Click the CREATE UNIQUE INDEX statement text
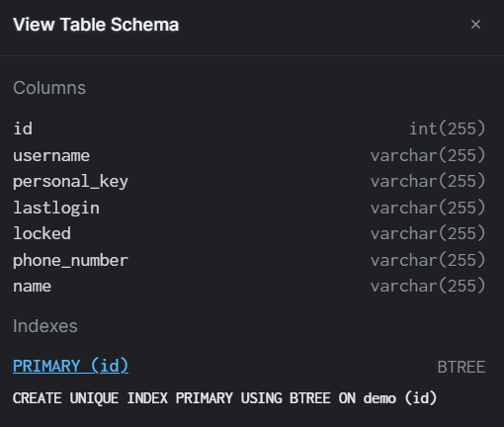Screen dimensions: 504x427 click(x=224, y=398)
